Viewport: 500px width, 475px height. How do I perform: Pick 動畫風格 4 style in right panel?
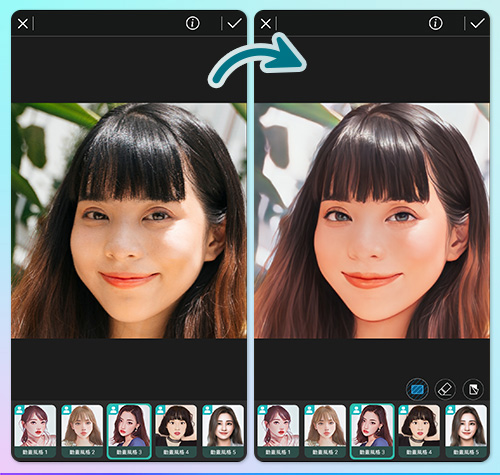pyautogui.click(x=419, y=431)
